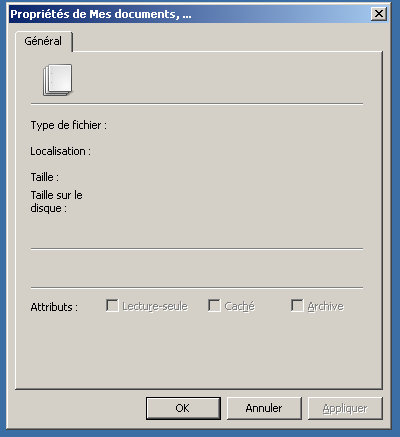This screenshot has height=437, width=400.
Task: Click the 'Archive' label text
Action: pyautogui.click(x=326, y=306)
